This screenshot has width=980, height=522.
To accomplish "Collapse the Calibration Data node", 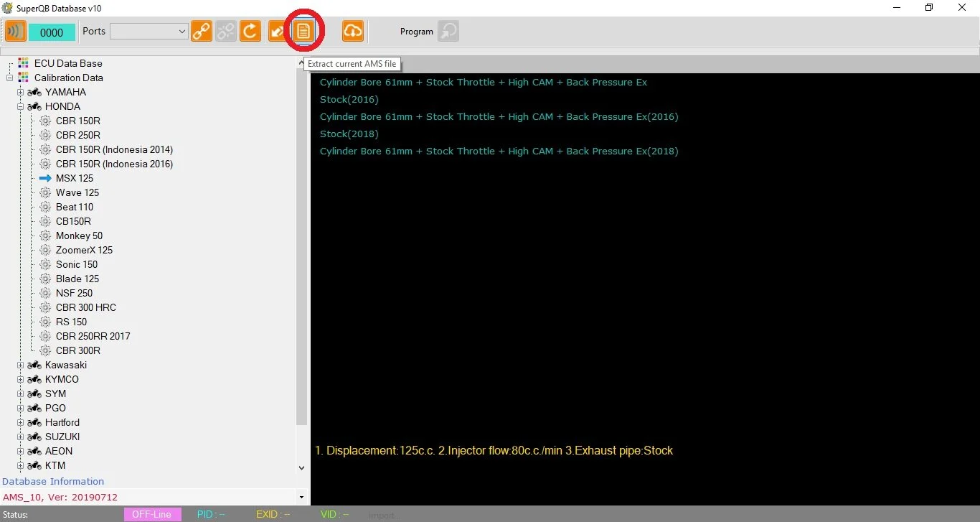I will [x=10, y=78].
